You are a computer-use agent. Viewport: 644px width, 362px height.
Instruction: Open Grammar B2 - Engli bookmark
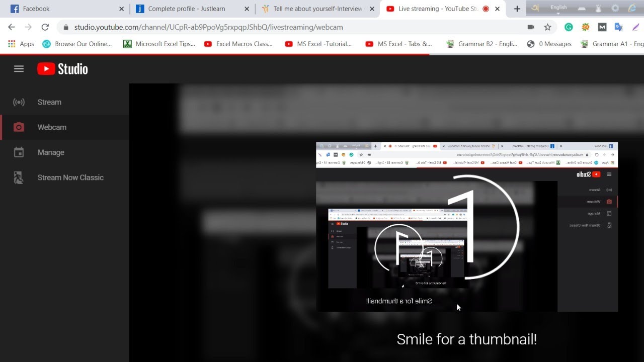pyautogui.click(x=482, y=44)
